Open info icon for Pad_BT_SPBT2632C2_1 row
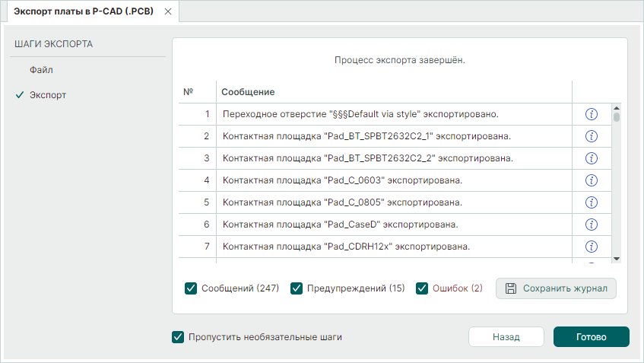This screenshot has width=644, height=363. click(x=592, y=136)
